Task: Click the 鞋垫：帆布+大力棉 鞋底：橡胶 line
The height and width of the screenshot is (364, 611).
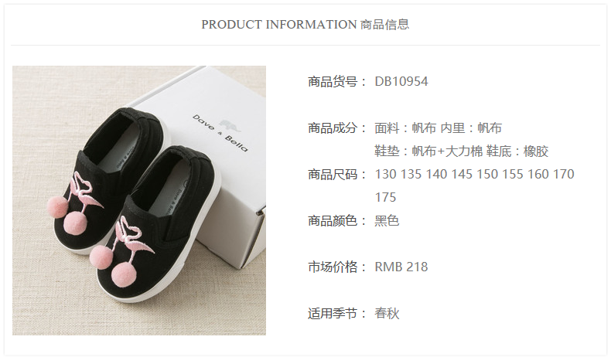Action: [462, 151]
